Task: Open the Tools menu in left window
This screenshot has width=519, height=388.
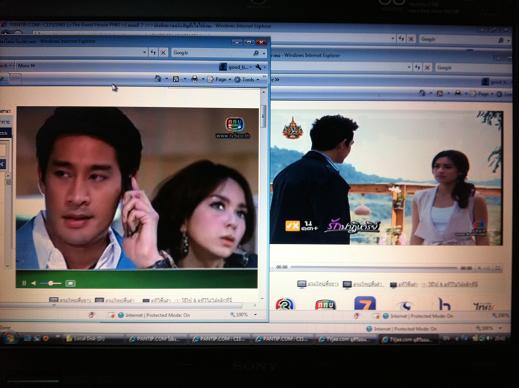Action: click(x=247, y=79)
